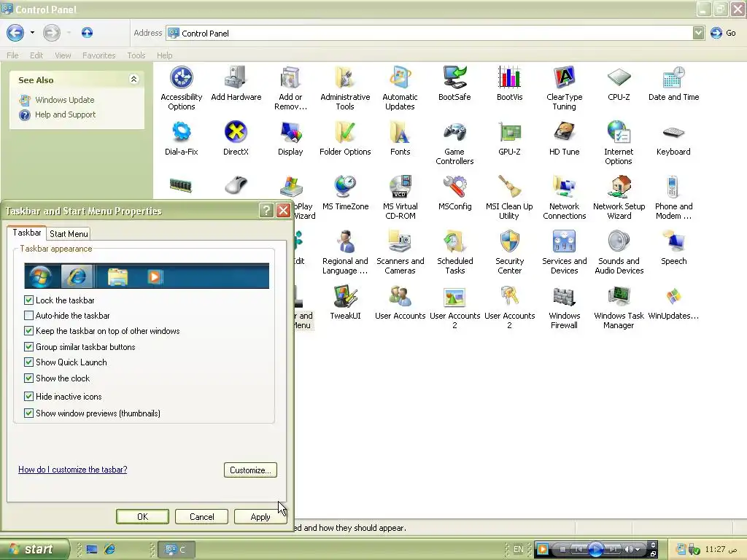Toggle Hide inactive icons checkbox
Image resolution: width=747 pixels, height=560 pixels.
[28, 396]
